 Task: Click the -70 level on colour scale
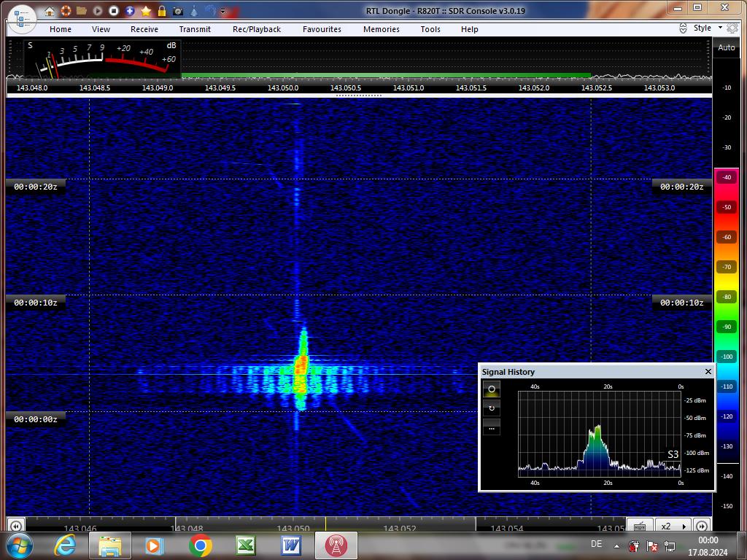(x=726, y=267)
